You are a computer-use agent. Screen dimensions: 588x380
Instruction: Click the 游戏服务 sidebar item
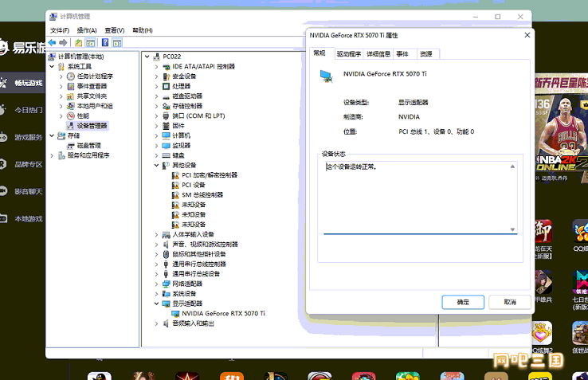coord(22,137)
